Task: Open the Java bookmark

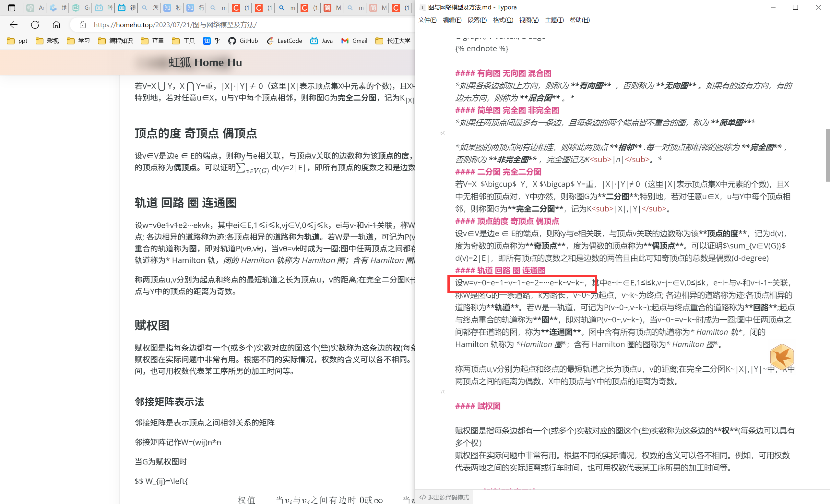Action: [x=321, y=41]
